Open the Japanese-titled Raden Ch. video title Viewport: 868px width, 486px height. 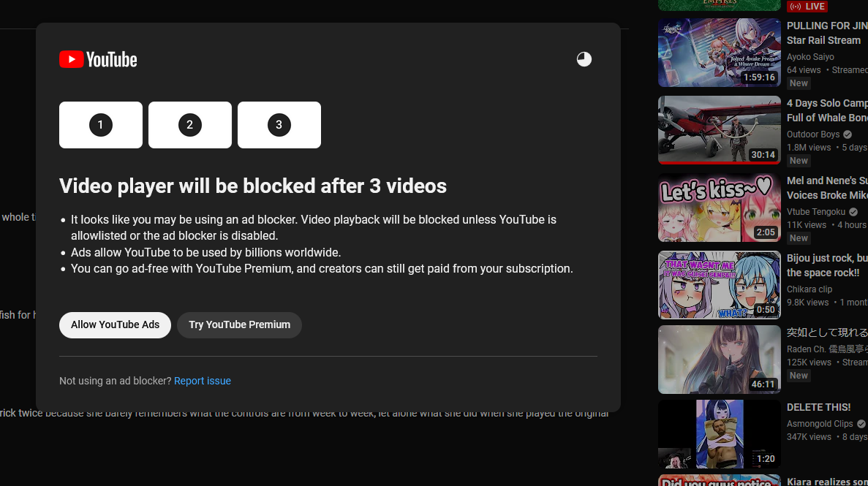(827, 333)
